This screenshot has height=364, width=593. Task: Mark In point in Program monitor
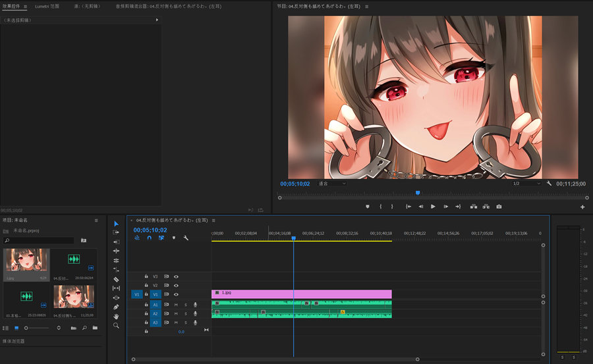tap(380, 207)
